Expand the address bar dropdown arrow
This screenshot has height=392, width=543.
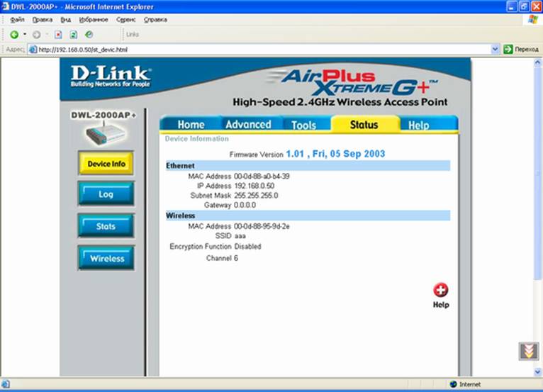coord(495,49)
